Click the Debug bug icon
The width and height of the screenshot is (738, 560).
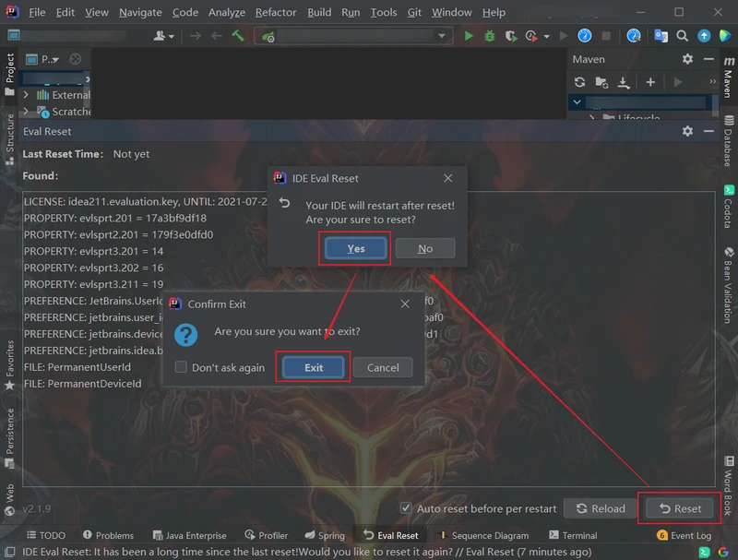[489, 36]
